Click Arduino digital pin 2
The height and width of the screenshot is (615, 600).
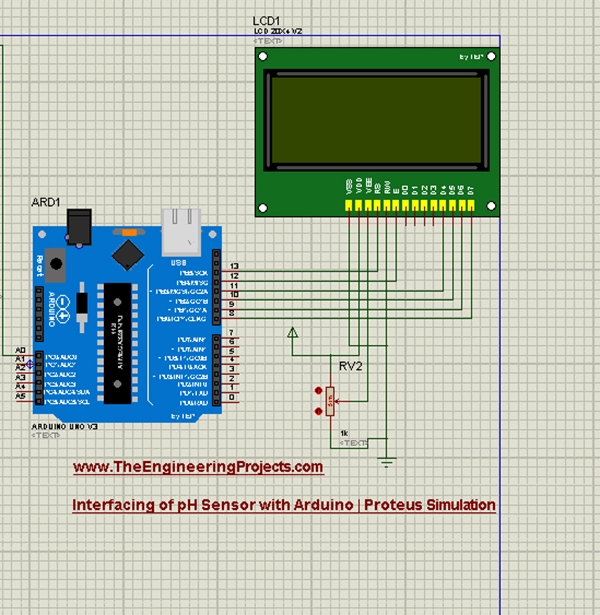tap(232, 378)
